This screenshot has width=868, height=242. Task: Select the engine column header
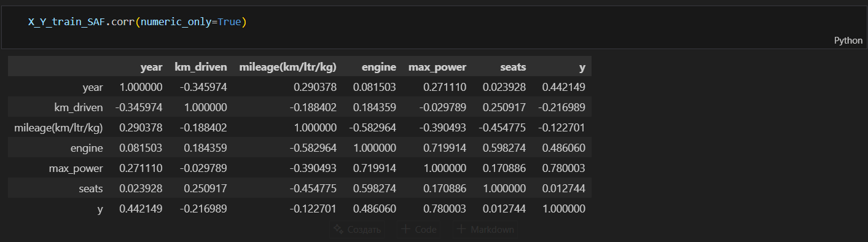coord(379,67)
